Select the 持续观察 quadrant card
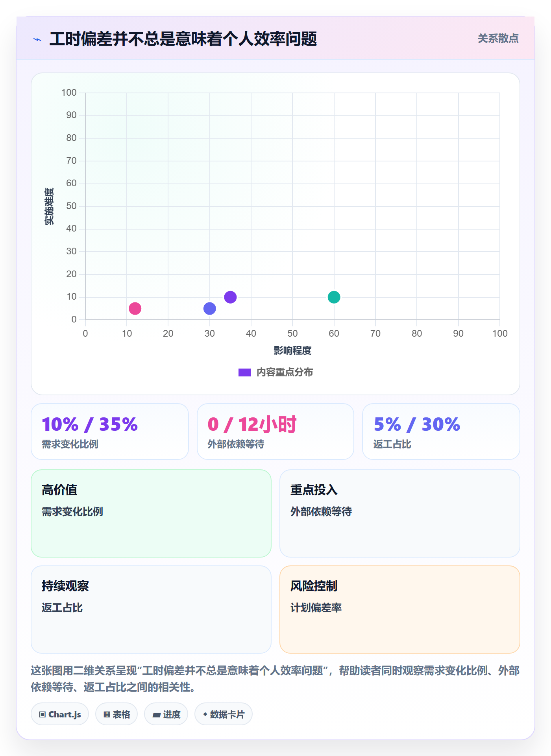Image resolution: width=551 pixels, height=756 pixels. pyautogui.click(x=151, y=610)
